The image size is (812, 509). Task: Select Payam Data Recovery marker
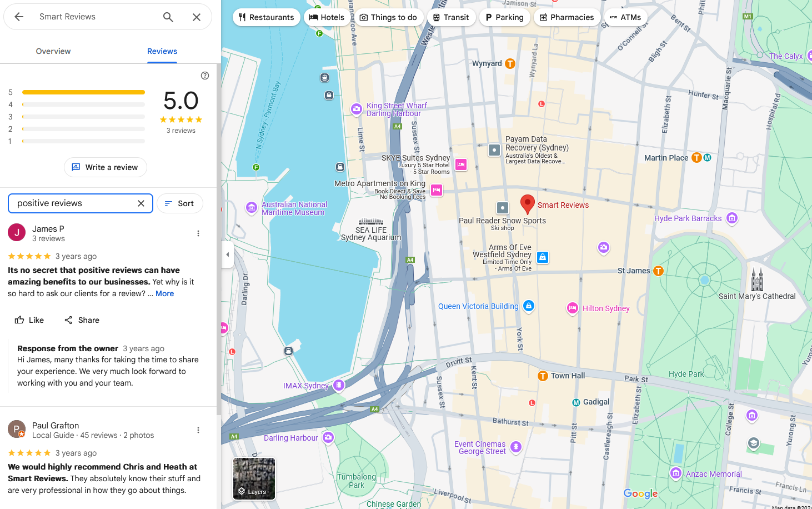pyautogui.click(x=494, y=150)
